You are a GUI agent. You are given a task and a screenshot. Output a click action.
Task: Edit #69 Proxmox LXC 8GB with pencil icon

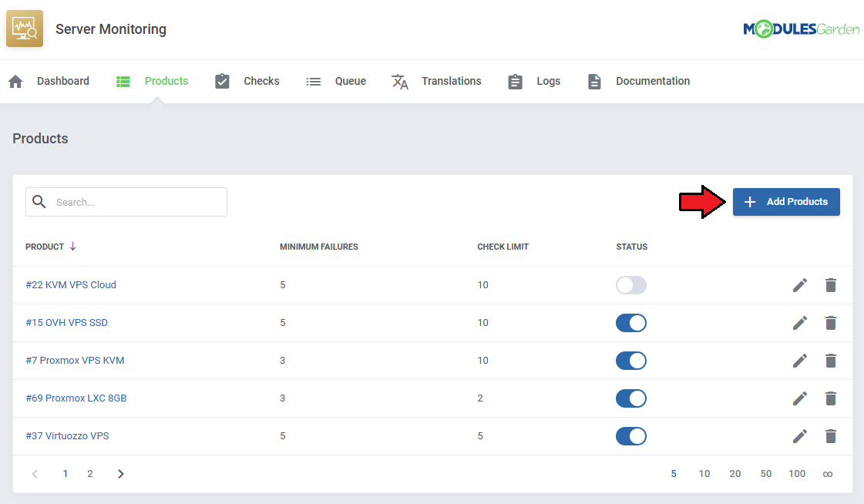pyautogui.click(x=800, y=398)
